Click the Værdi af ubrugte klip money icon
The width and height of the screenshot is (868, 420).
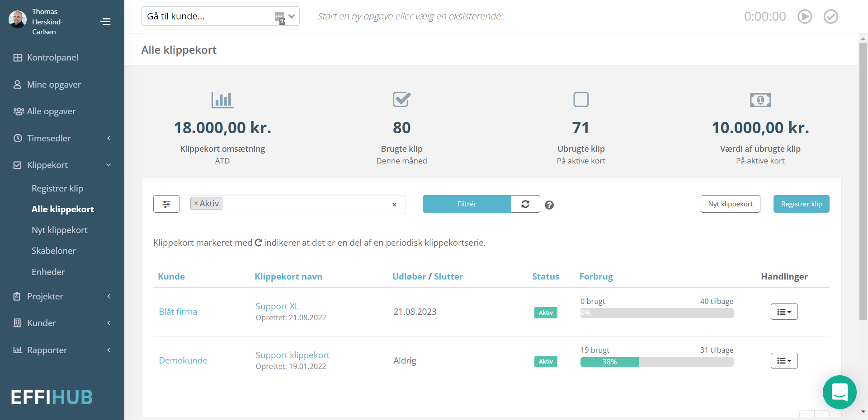pos(760,100)
